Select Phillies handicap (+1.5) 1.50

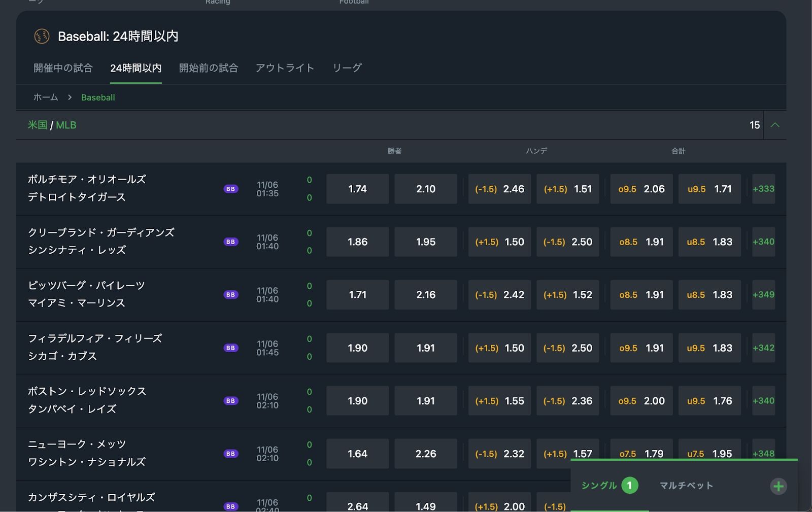499,348
